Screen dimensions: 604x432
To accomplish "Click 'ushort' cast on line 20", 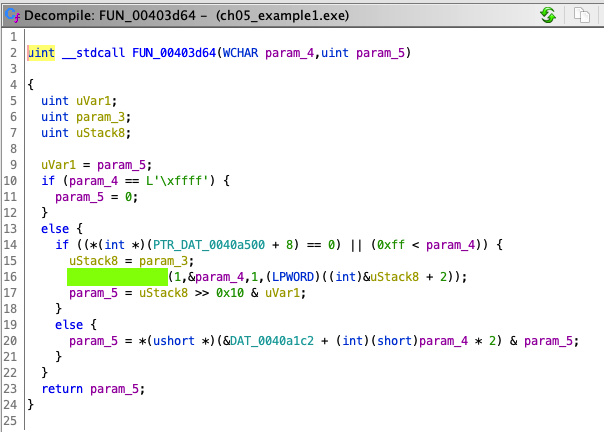I will coord(174,341).
